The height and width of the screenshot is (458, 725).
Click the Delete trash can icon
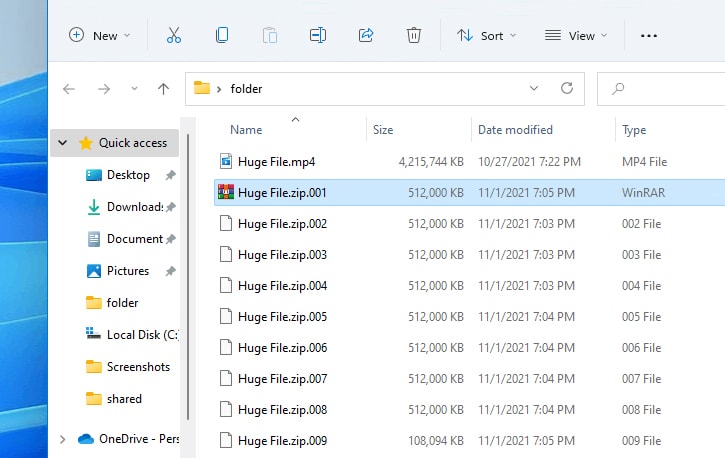(x=414, y=36)
